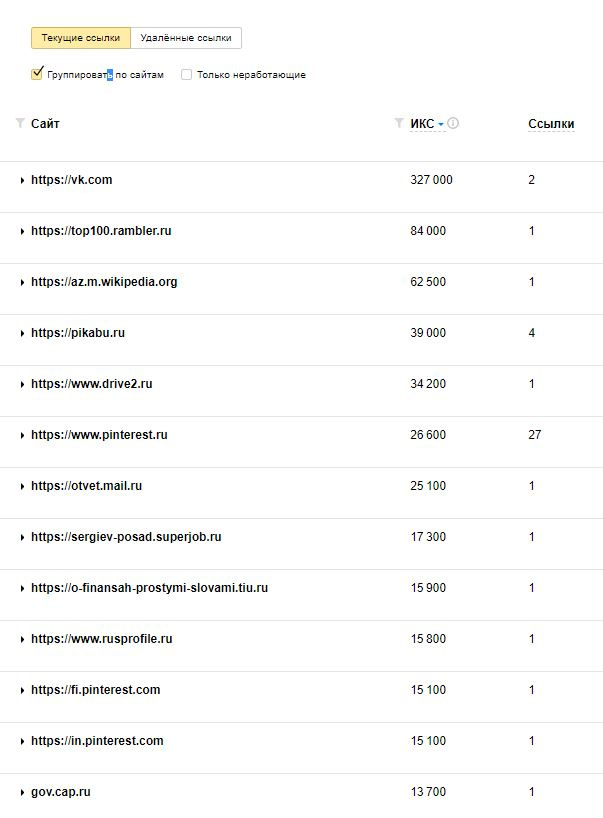The width and height of the screenshot is (603, 818).
Task: Click the filter icon beside ИКС header
Action: point(400,124)
